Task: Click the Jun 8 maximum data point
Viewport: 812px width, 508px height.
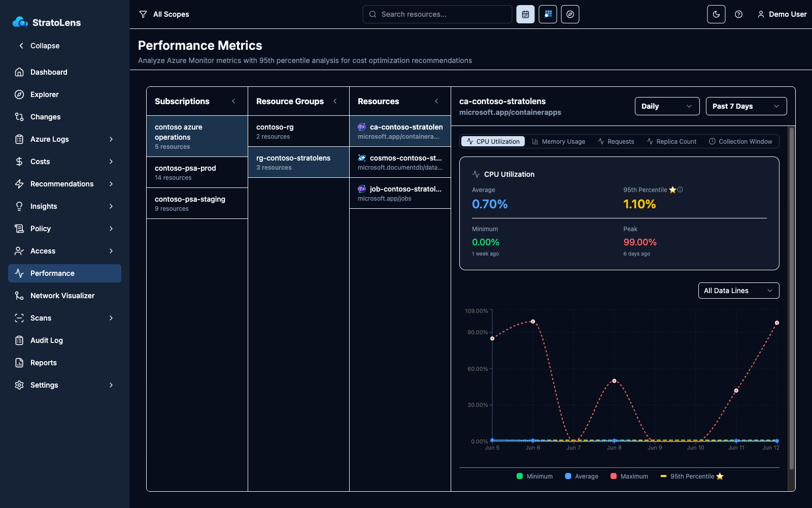Action: point(614,380)
